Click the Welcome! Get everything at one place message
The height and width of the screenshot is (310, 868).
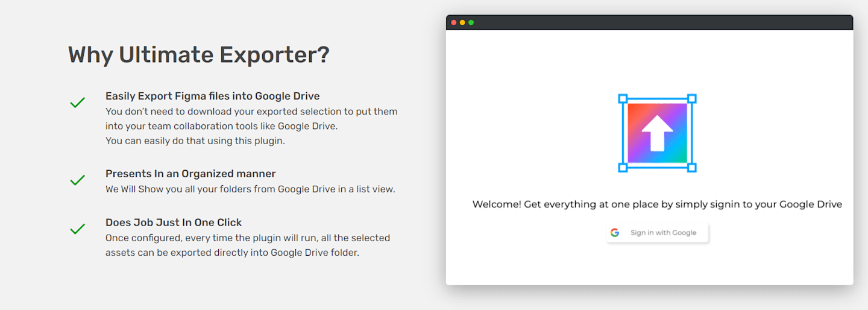pyautogui.click(x=657, y=204)
